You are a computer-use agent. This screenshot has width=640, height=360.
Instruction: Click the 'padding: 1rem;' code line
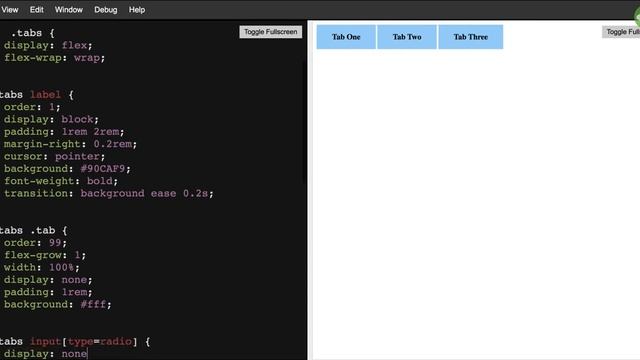[48, 292]
